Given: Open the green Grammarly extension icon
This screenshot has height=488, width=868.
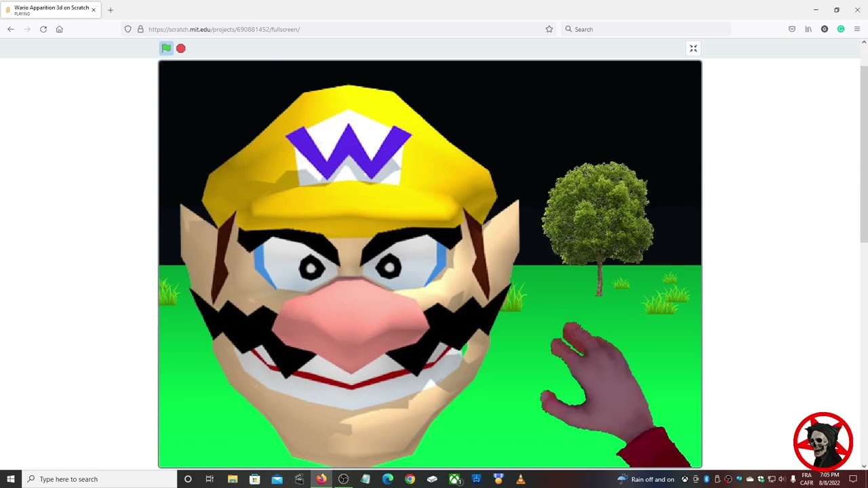Looking at the screenshot, I should pyautogui.click(x=841, y=29).
